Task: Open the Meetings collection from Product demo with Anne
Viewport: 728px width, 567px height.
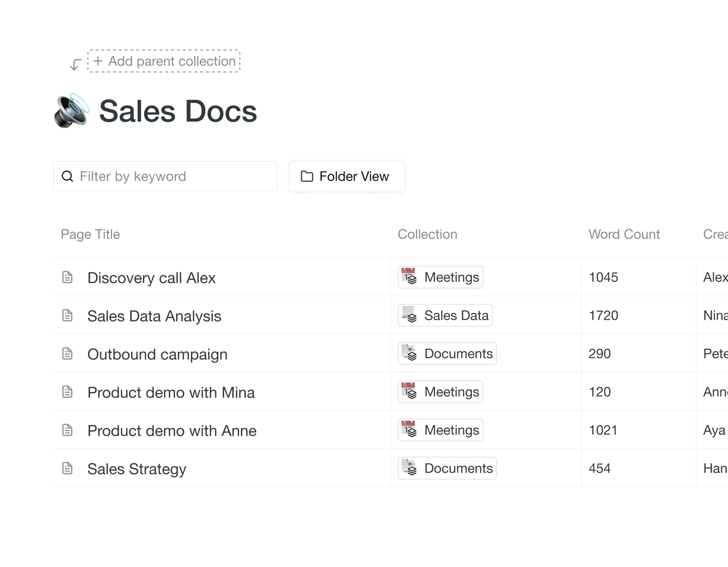Action: (440, 430)
